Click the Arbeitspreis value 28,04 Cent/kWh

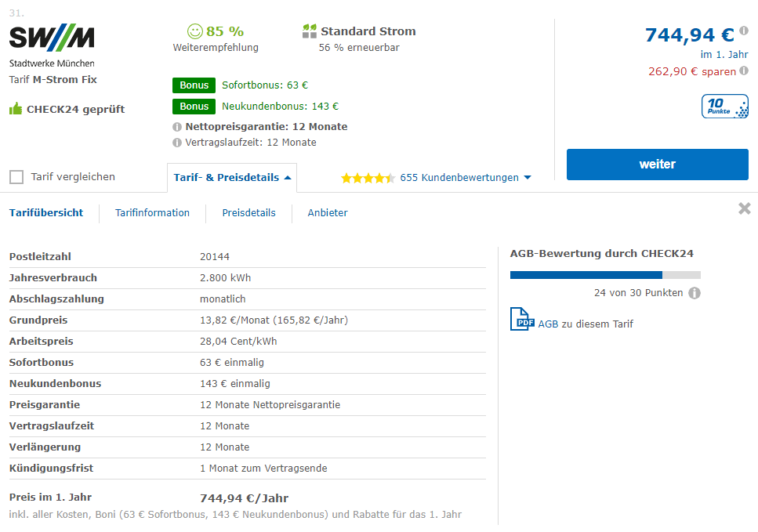point(238,341)
